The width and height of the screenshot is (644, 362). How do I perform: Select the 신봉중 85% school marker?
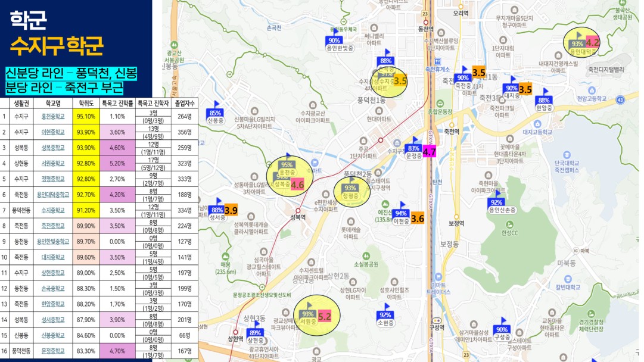coord(215,114)
